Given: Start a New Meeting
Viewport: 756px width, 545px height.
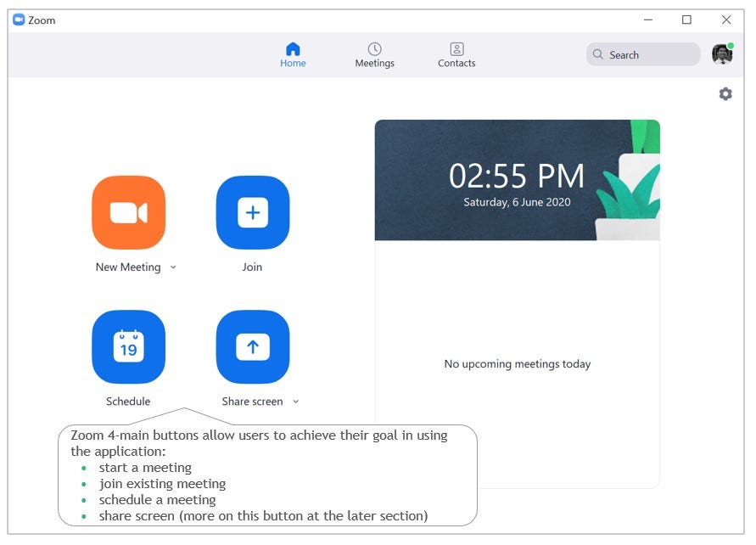Looking at the screenshot, I should 128,212.
